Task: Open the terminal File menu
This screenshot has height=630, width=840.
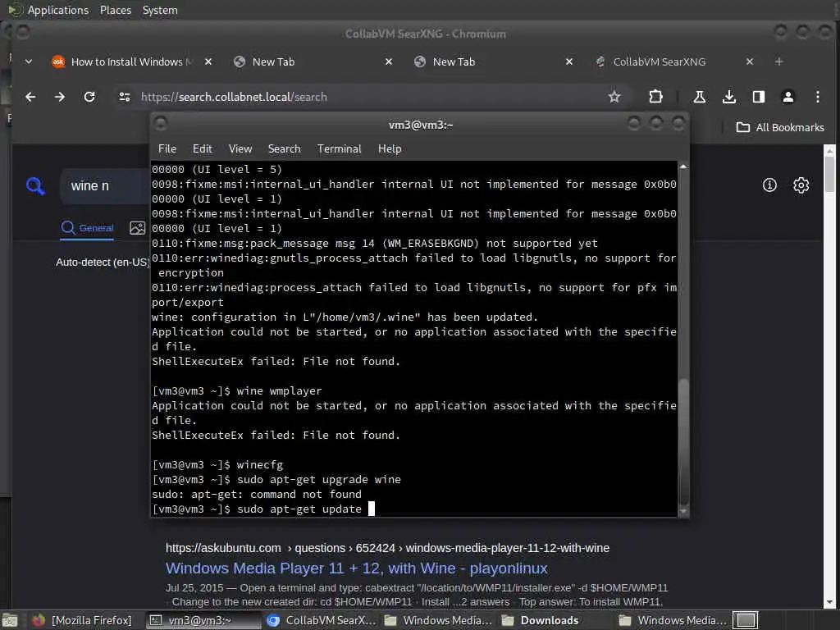Action: coord(167,149)
